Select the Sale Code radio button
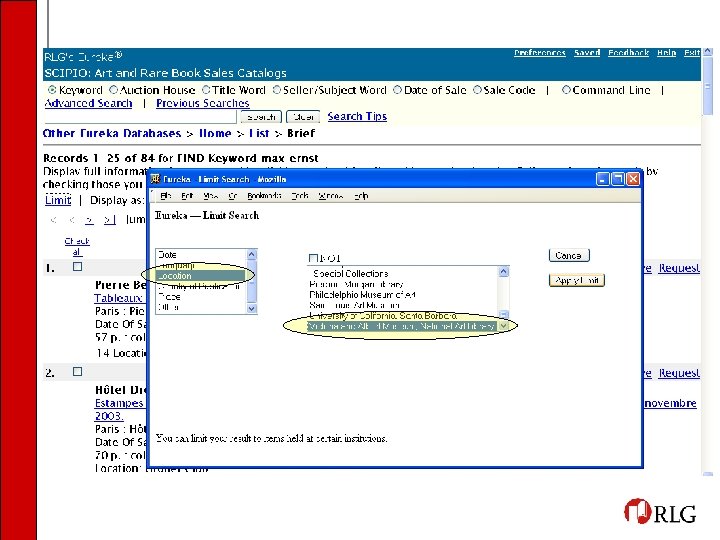The height and width of the screenshot is (540, 720). 477,90
